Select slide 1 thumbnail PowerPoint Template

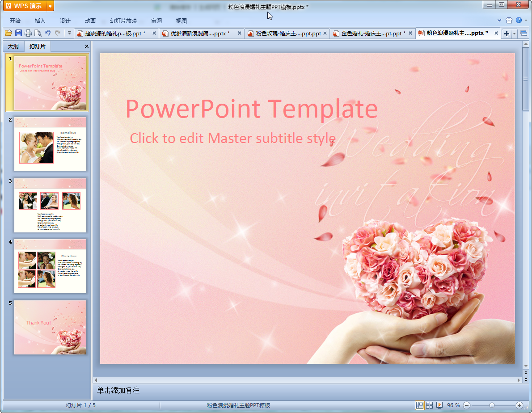[x=50, y=83]
